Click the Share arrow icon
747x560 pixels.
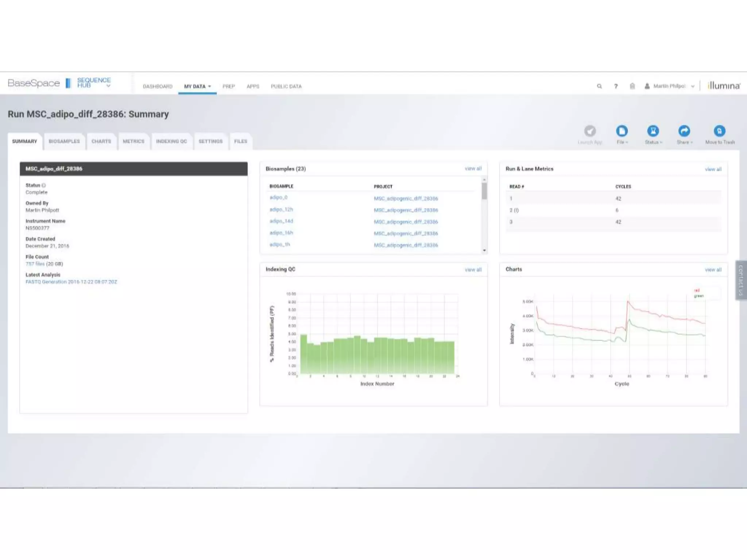click(684, 131)
